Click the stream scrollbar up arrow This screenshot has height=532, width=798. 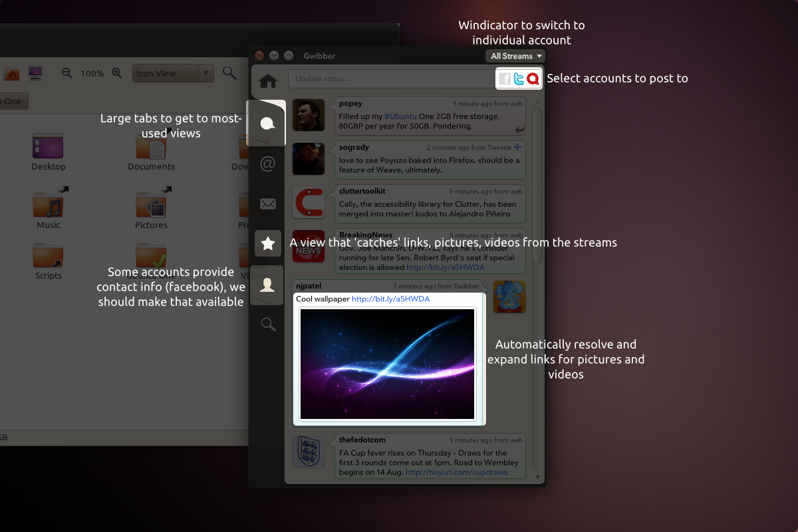(538, 102)
